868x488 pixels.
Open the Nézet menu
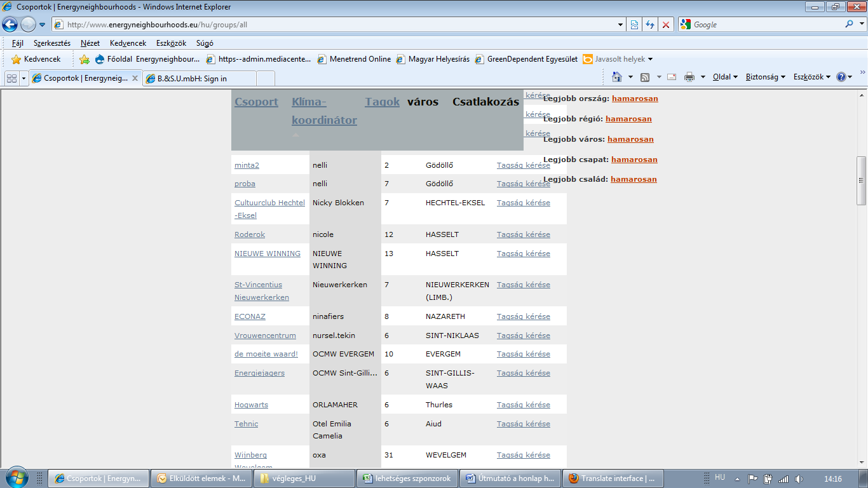(90, 43)
